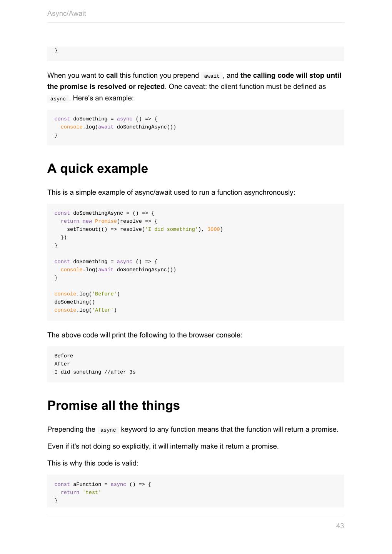Click the inline "async" after "Prepending the"
This screenshot has width=392, height=554.
(x=108, y=430)
